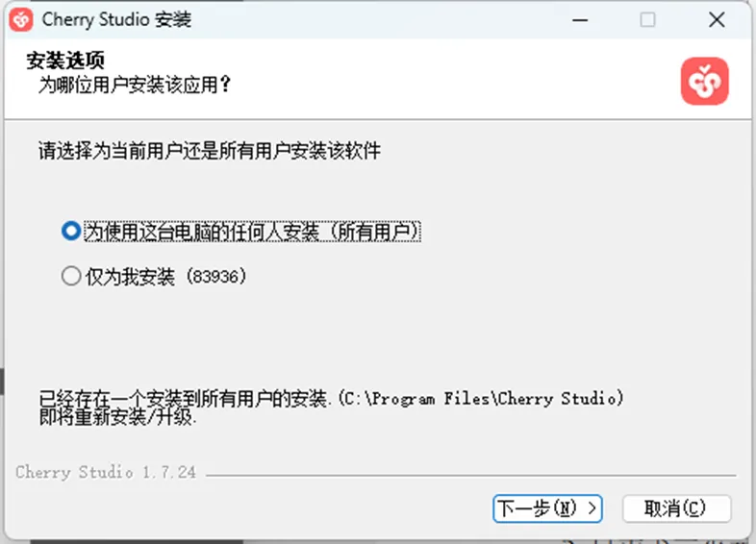756x544 pixels.
Task: Click the 安装选项 heading
Action: [65, 61]
